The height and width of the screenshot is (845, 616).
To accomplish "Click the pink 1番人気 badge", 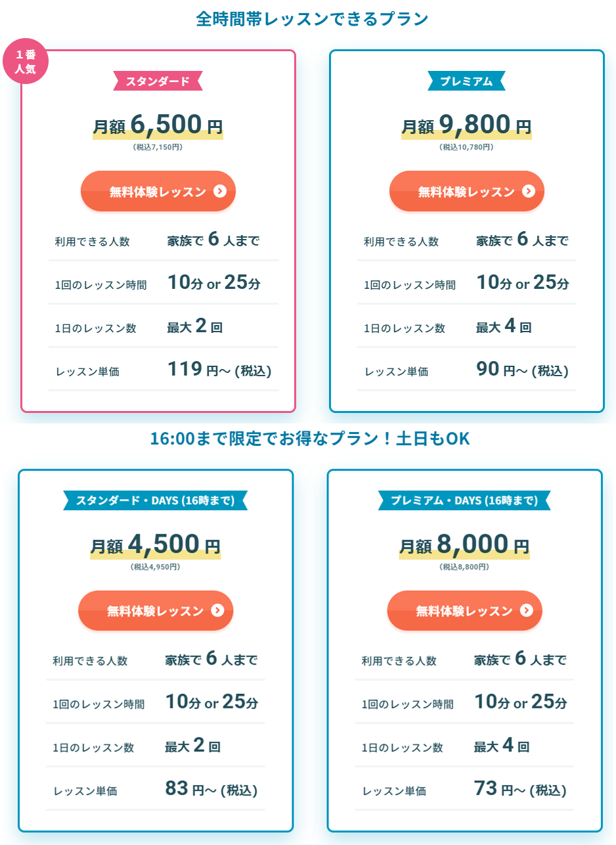I will [27, 60].
